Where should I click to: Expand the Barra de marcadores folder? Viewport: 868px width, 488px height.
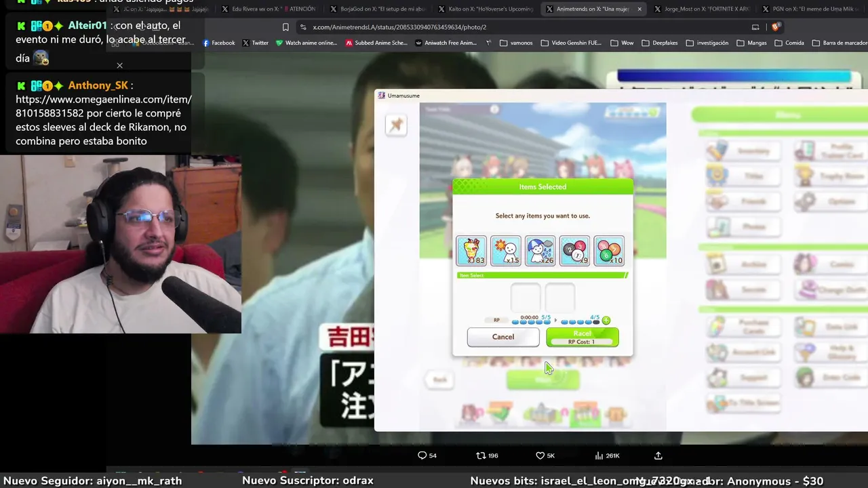click(839, 43)
